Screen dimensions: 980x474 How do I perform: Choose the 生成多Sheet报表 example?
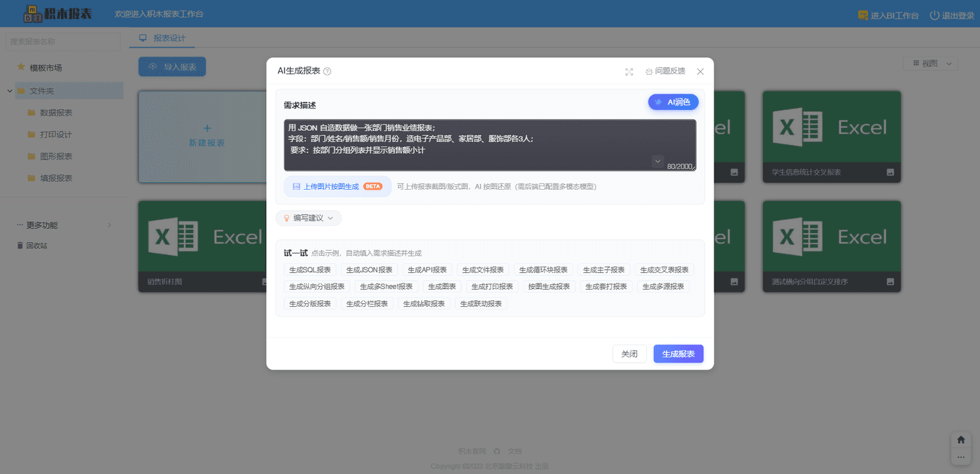coord(386,286)
